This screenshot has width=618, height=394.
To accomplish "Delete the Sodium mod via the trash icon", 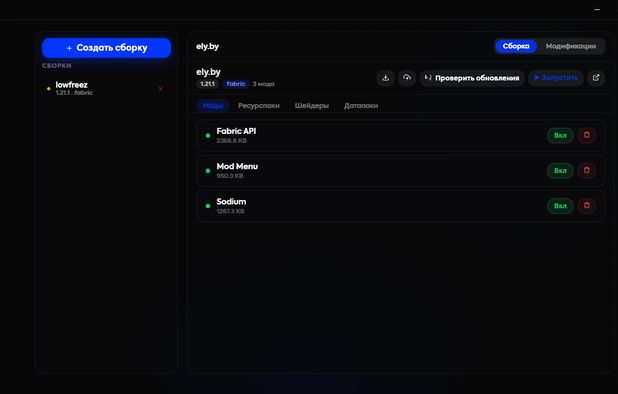I will tap(586, 206).
